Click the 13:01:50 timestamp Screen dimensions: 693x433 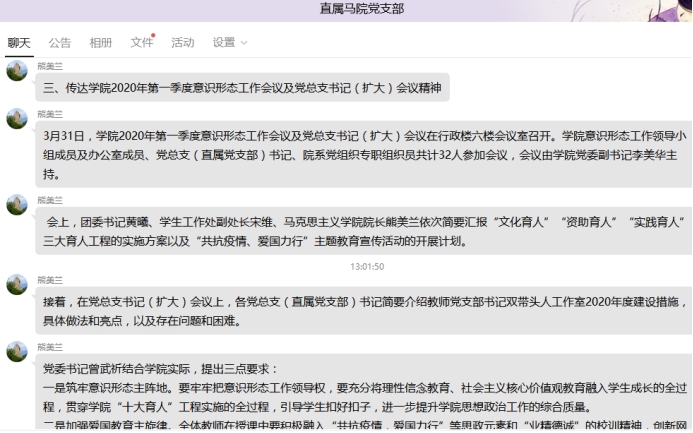coord(367,266)
